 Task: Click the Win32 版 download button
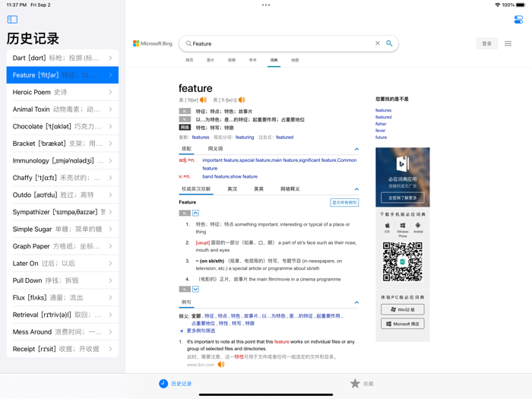(402, 309)
